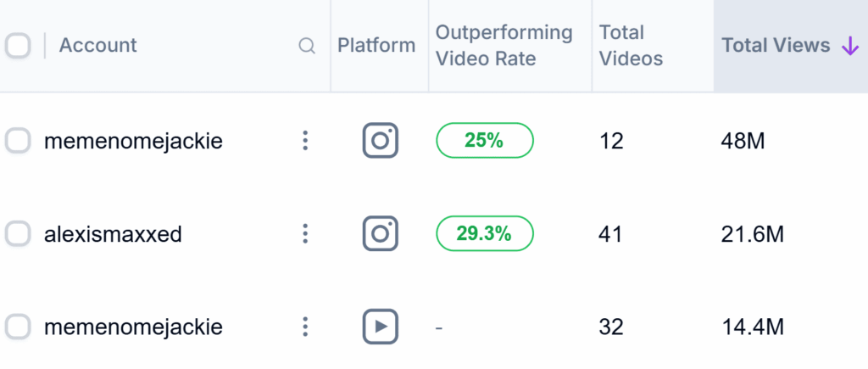Open three-dot menu for alexismaxxed
The width and height of the screenshot is (868, 369).
point(305,233)
